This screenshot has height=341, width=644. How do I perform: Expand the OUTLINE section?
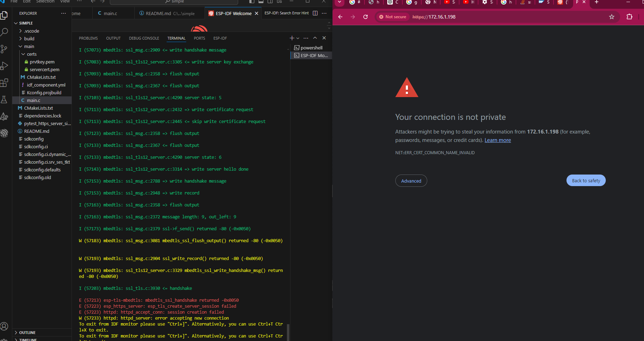click(x=42, y=333)
